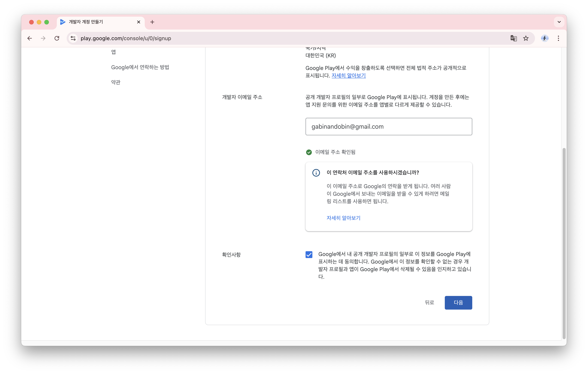
Task: Bookmark this page with star icon
Action: pyautogui.click(x=526, y=38)
